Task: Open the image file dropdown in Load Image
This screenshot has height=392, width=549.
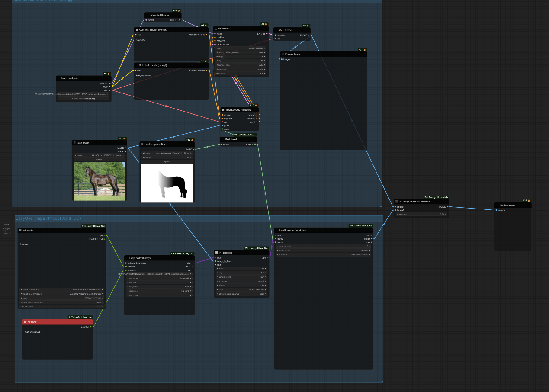Action: [100, 155]
